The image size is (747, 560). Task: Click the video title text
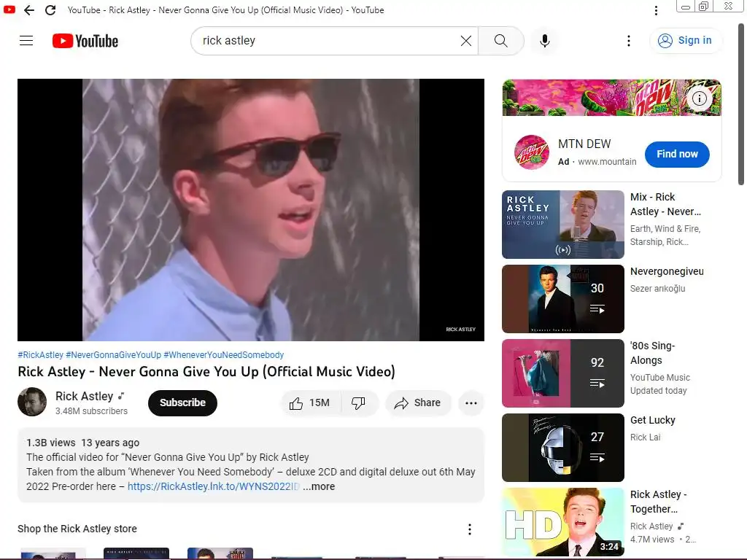(x=206, y=371)
